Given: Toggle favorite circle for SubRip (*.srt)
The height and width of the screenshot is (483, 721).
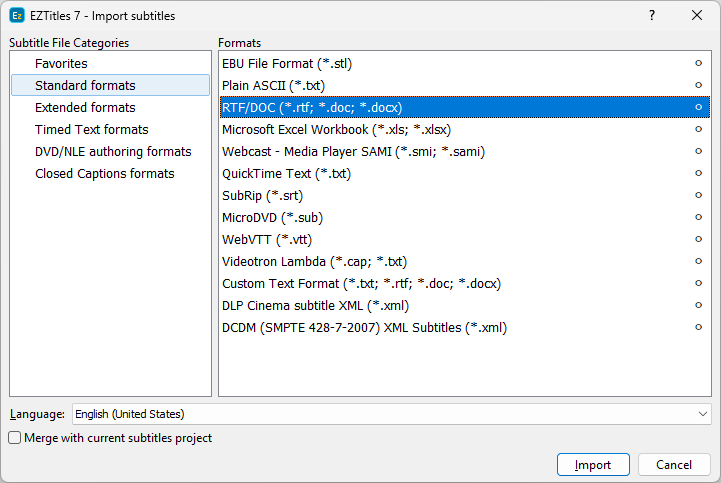Looking at the screenshot, I should pos(698,195).
